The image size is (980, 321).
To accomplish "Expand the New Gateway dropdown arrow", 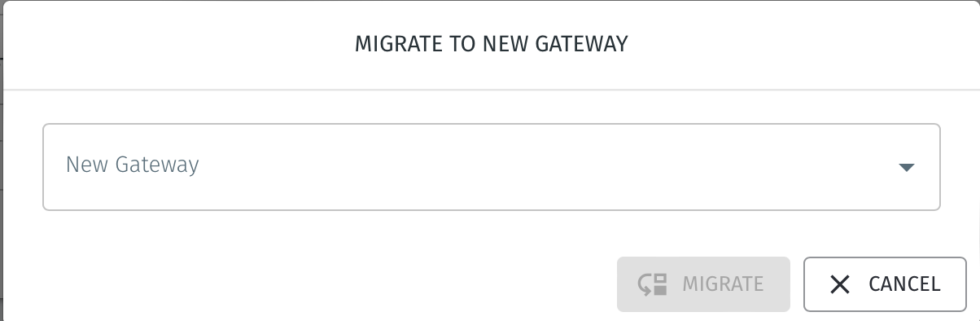I will pyautogui.click(x=907, y=167).
